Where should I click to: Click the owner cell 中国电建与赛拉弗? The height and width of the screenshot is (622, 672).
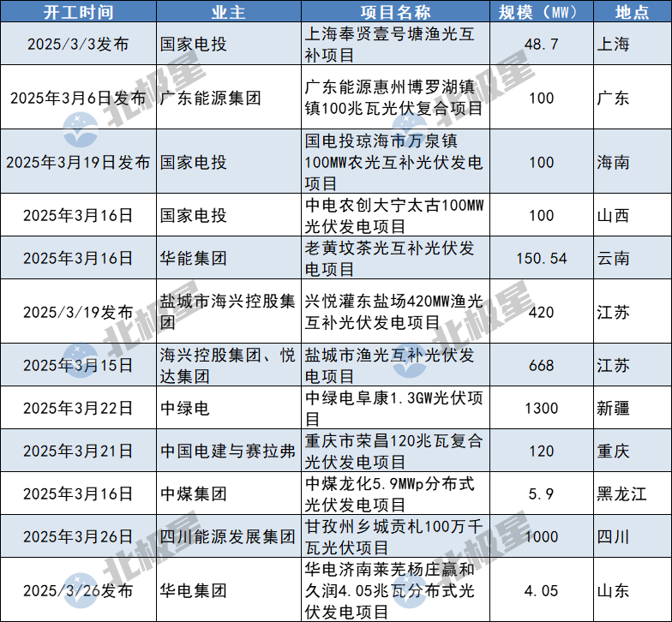tap(228, 451)
